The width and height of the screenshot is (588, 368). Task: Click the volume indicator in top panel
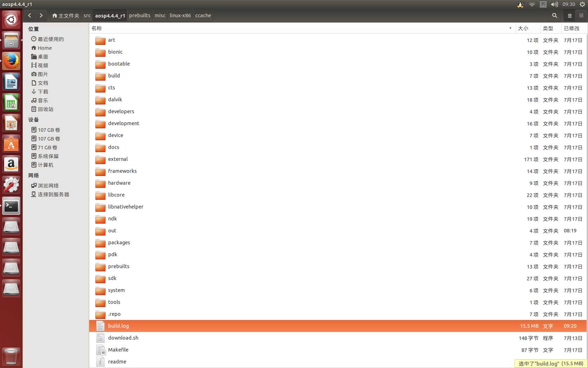point(554,4)
